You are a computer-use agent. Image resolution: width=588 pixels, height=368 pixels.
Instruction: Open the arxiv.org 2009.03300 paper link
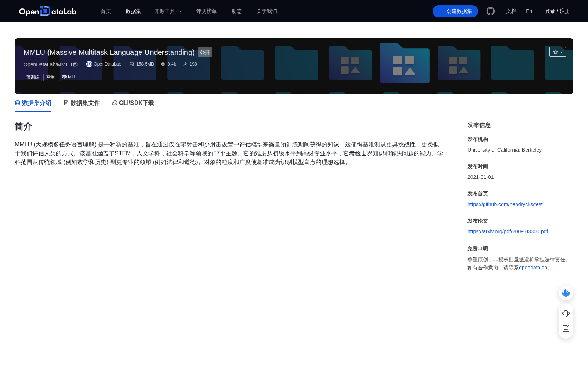(x=508, y=231)
